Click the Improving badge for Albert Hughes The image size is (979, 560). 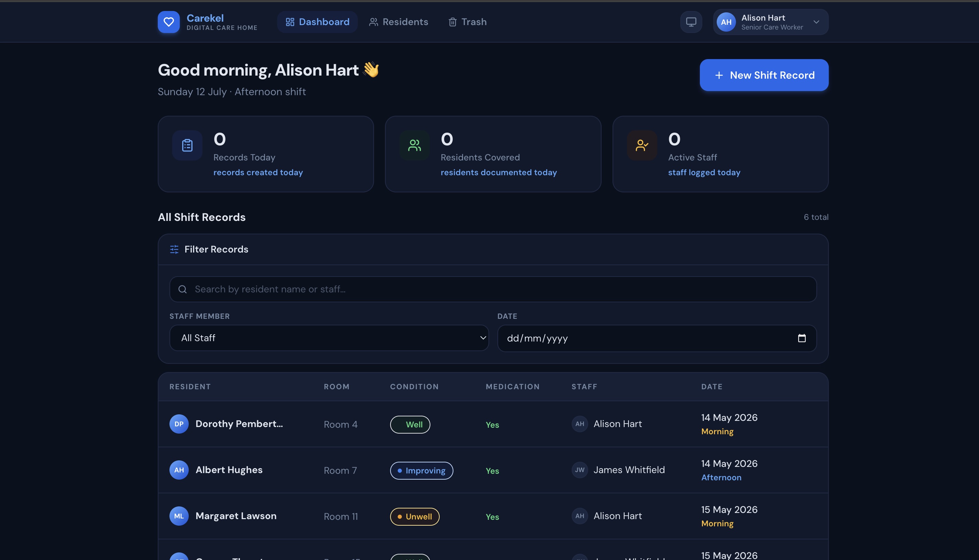click(x=421, y=471)
